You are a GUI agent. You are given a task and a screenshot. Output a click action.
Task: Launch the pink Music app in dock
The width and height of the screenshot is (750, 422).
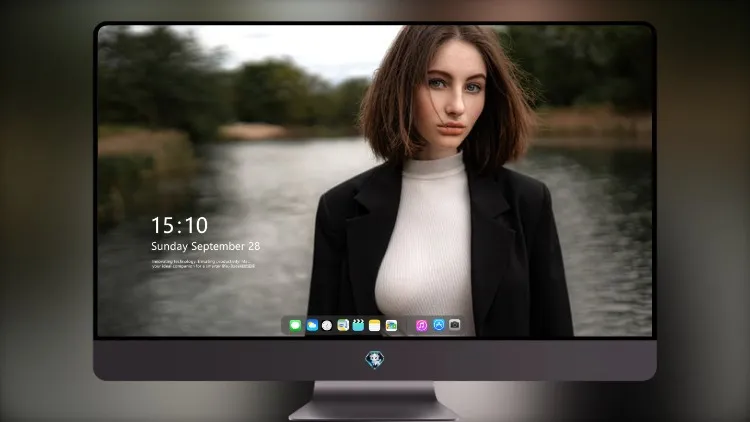click(x=421, y=325)
